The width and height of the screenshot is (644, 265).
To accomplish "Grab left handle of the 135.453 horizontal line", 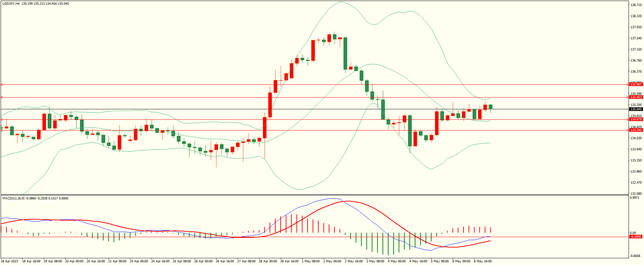I will 2,97.
